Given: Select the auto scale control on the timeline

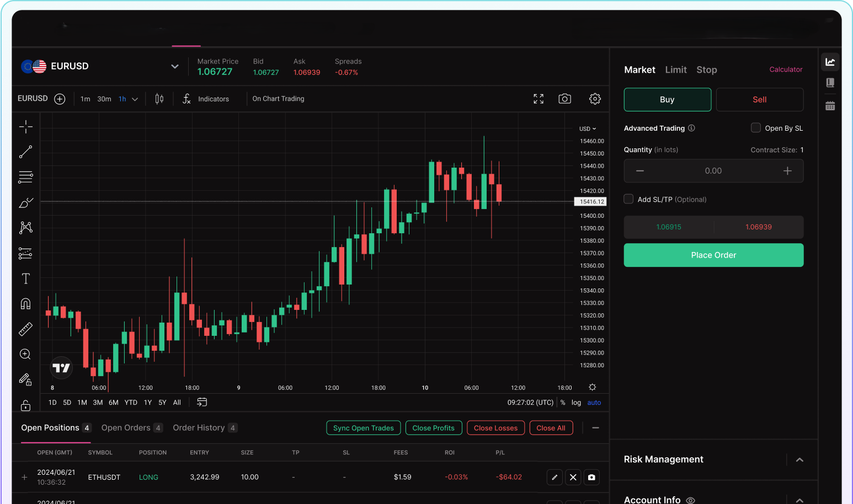Looking at the screenshot, I should pos(594,403).
